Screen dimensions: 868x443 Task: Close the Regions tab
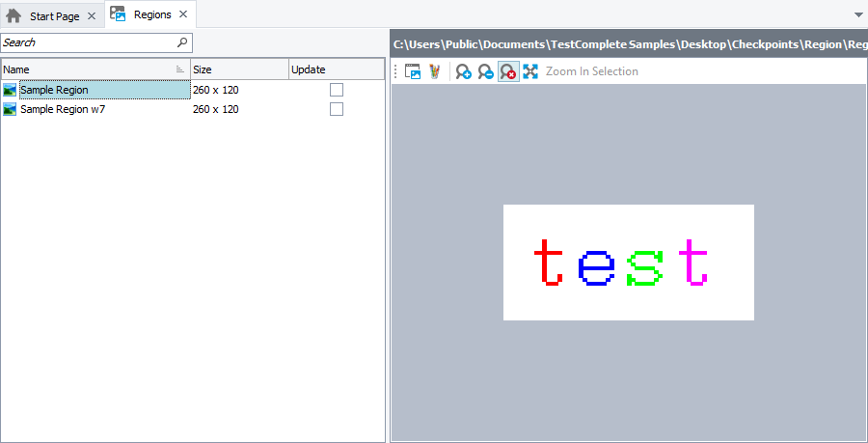(x=183, y=14)
